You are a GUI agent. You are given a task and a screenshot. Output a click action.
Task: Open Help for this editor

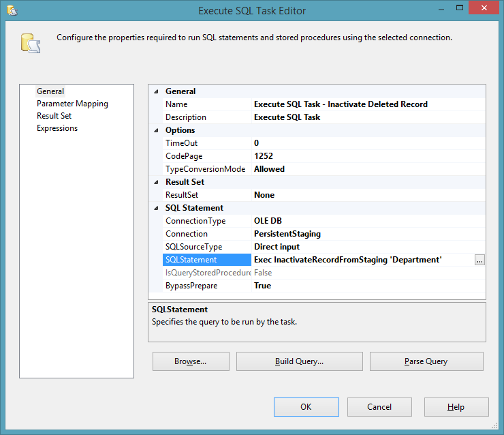(x=456, y=407)
